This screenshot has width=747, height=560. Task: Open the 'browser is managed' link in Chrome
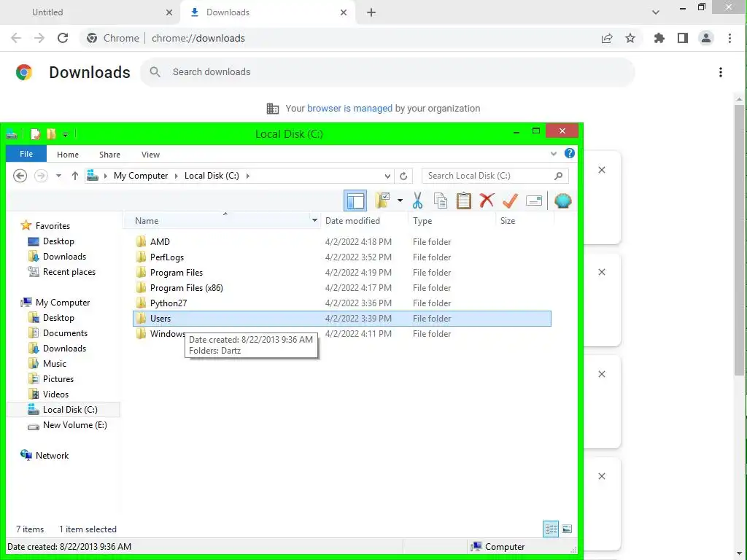(x=349, y=108)
